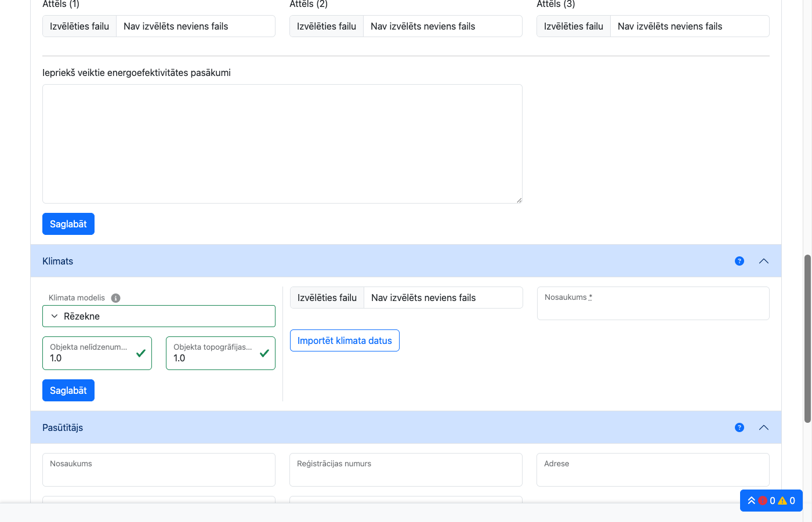Select climate data file via Izvēlēties failu

[327, 298]
